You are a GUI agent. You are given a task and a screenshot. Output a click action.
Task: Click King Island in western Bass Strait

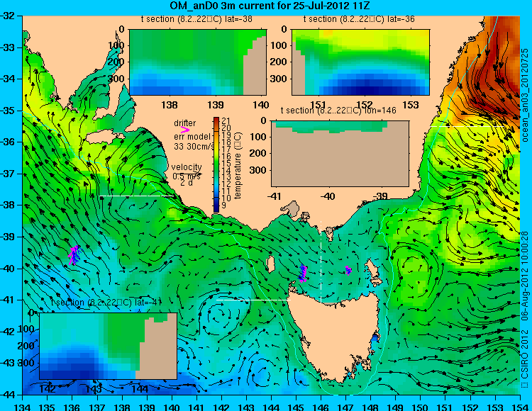tap(271, 264)
